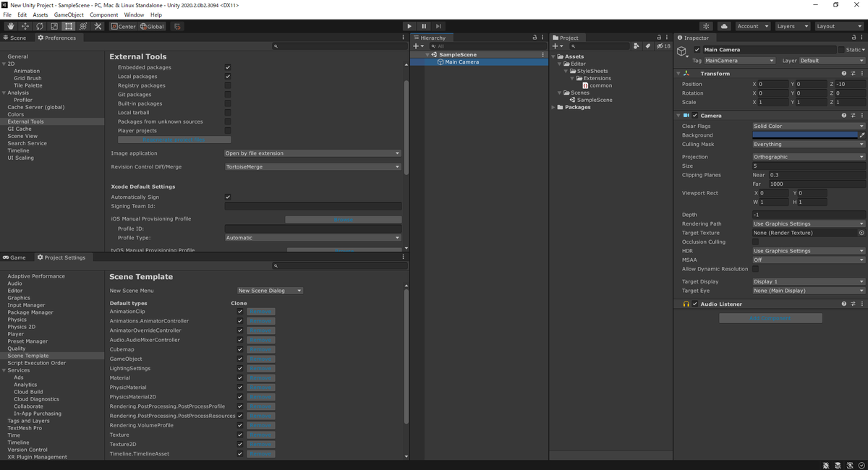Toggle Automatically Sign checkbox
Viewport: 868px width, 470px height.
click(x=228, y=197)
